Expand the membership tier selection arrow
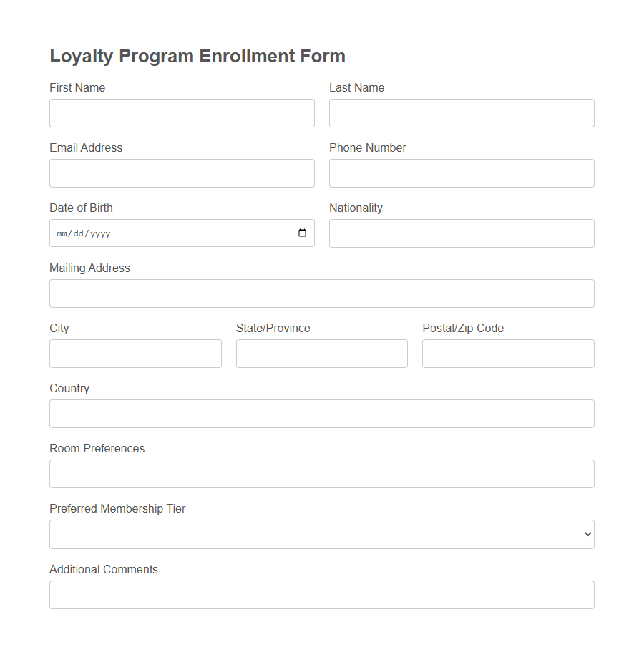The height and width of the screenshot is (655, 644). 587,534
